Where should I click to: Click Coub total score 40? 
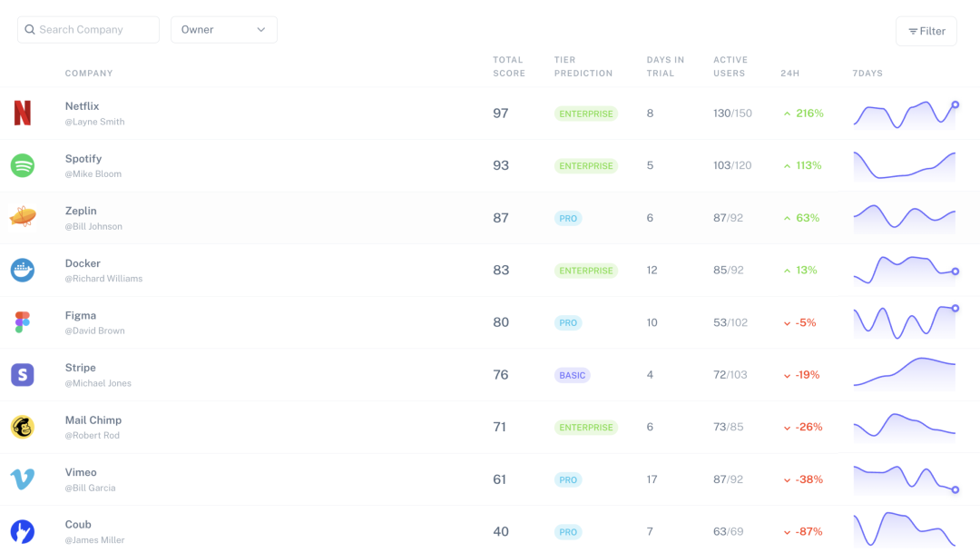[501, 532]
